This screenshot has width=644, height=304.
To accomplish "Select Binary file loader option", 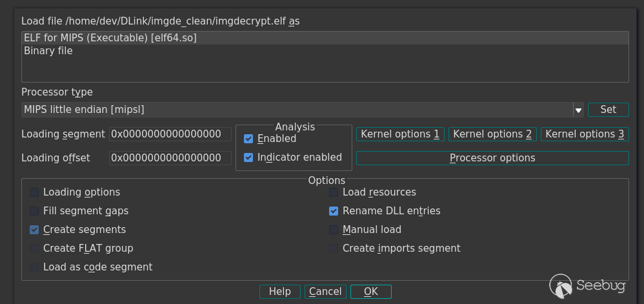I will point(48,50).
